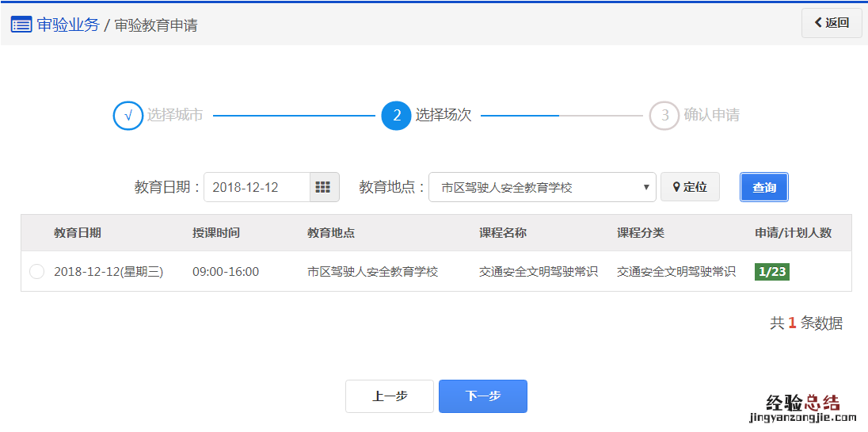The height and width of the screenshot is (432, 868).
Task: Click the list icon beside 审验业务
Action: click(21, 25)
